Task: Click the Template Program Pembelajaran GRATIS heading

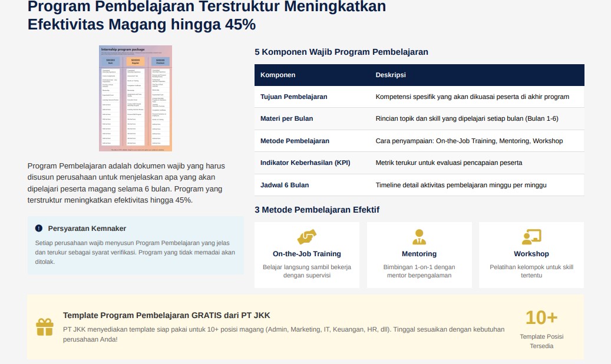Action: (x=166, y=315)
